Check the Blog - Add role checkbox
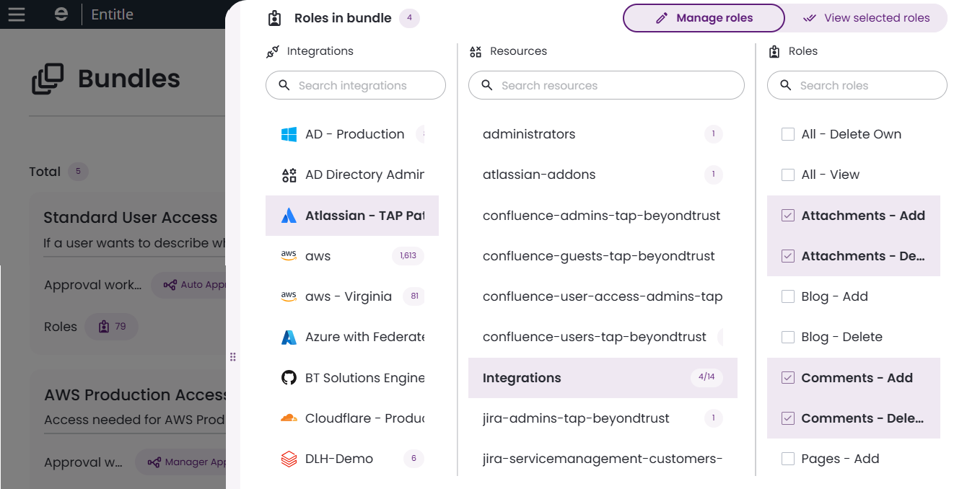The height and width of the screenshot is (489, 980). 787,296
